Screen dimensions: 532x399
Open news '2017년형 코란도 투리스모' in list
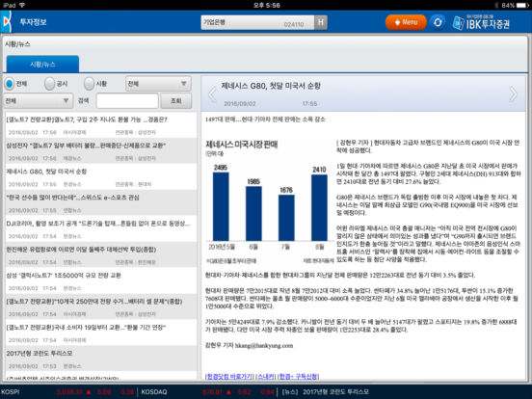tap(101, 359)
